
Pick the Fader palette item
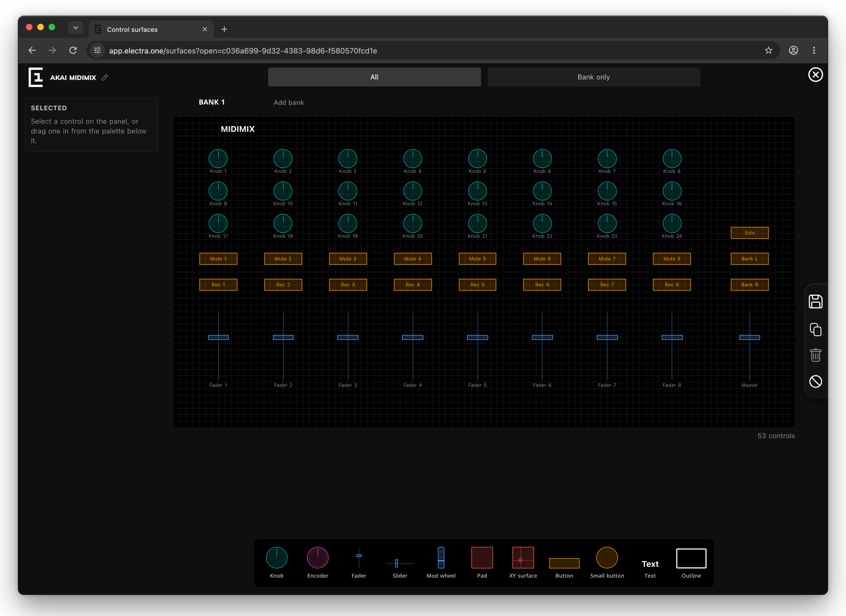(358, 562)
